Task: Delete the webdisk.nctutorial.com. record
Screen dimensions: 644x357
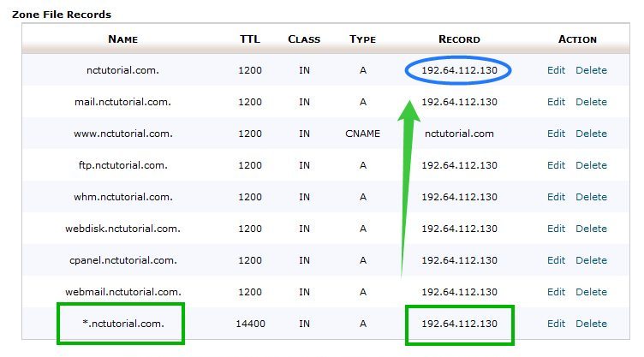Action: (591, 229)
